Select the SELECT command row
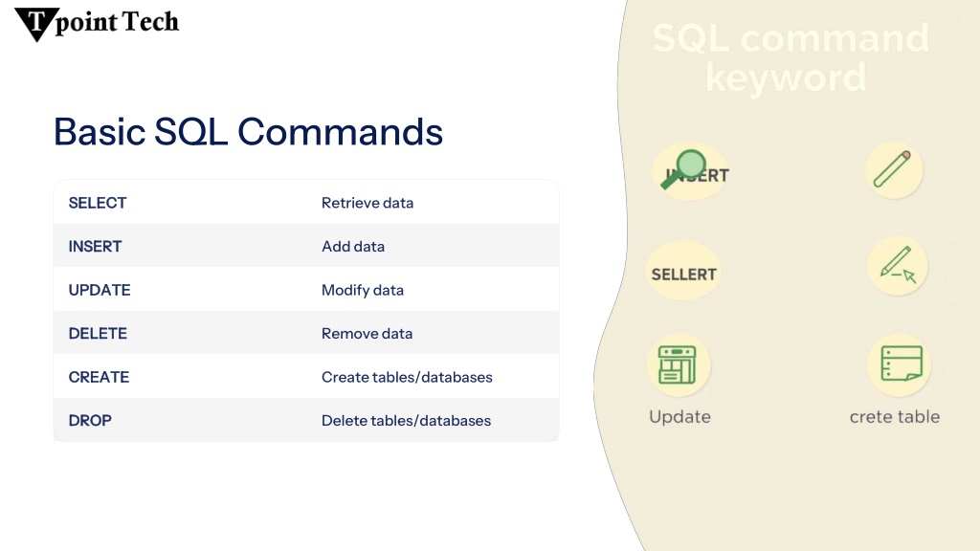This screenshot has width=980, height=551. click(306, 203)
